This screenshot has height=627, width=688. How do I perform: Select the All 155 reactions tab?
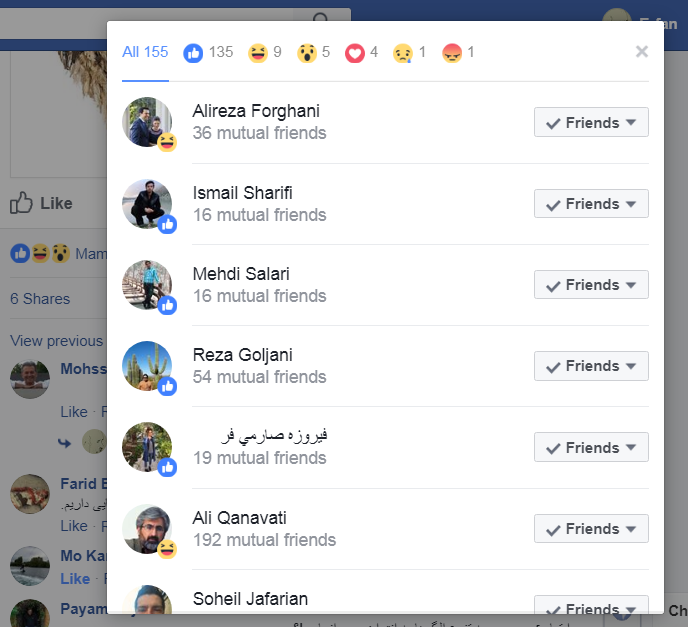click(x=145, y=52)
